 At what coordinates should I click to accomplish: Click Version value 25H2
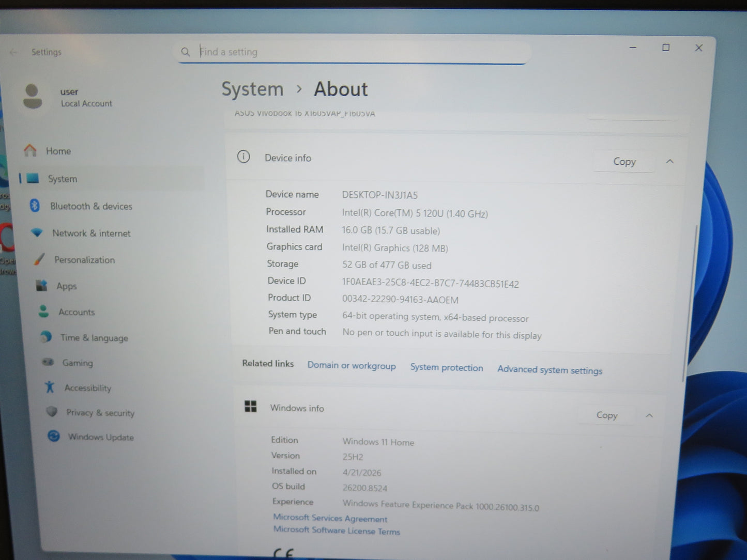[353, 457]
